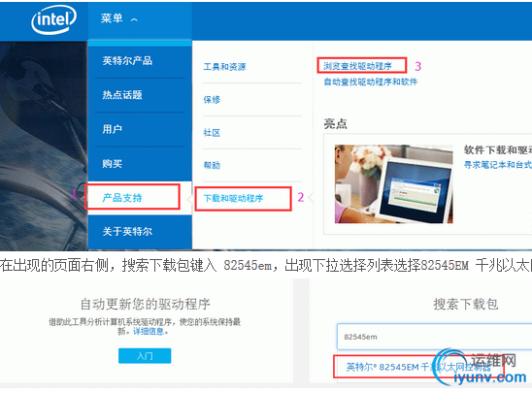Select 下载和驱动程序 submenu link
This screenshot has height=393, width=532.
tap(233, 198)
